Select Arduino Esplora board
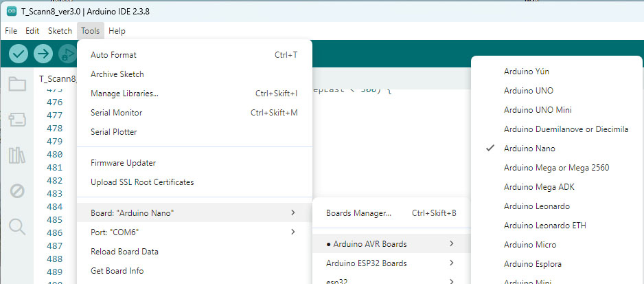 click(557, 264)
